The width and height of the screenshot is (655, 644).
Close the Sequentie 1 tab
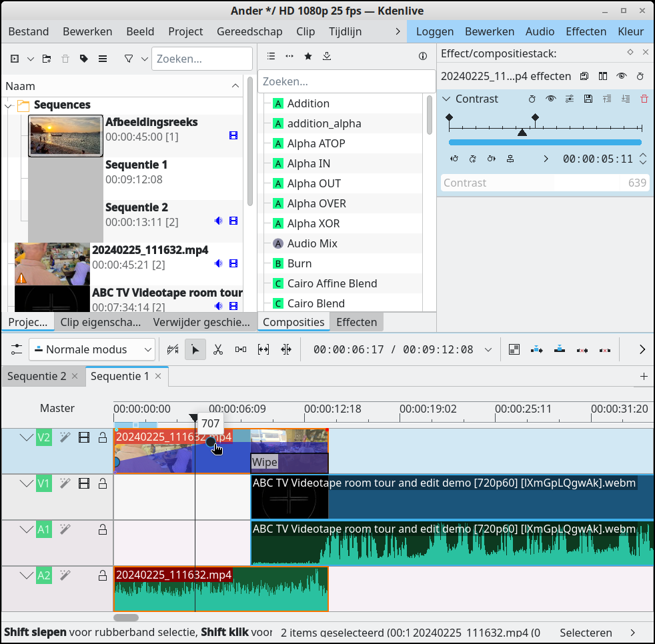(158, 376)
